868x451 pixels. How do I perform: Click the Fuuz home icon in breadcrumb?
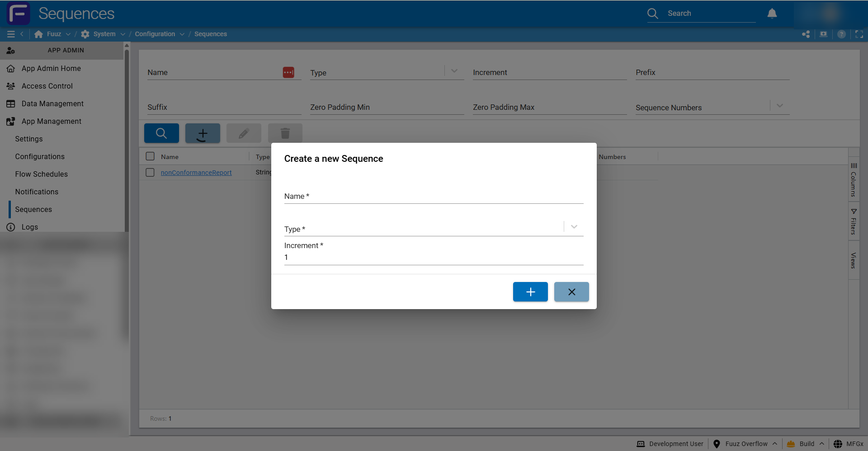coord(39,34)
